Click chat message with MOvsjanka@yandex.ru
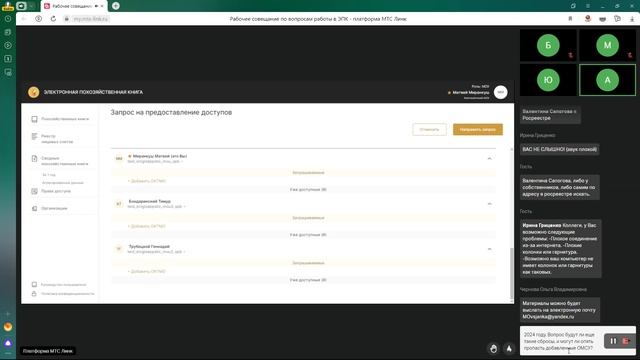The height and width of the screenshot is (360, 640). [x=560, y=310]
